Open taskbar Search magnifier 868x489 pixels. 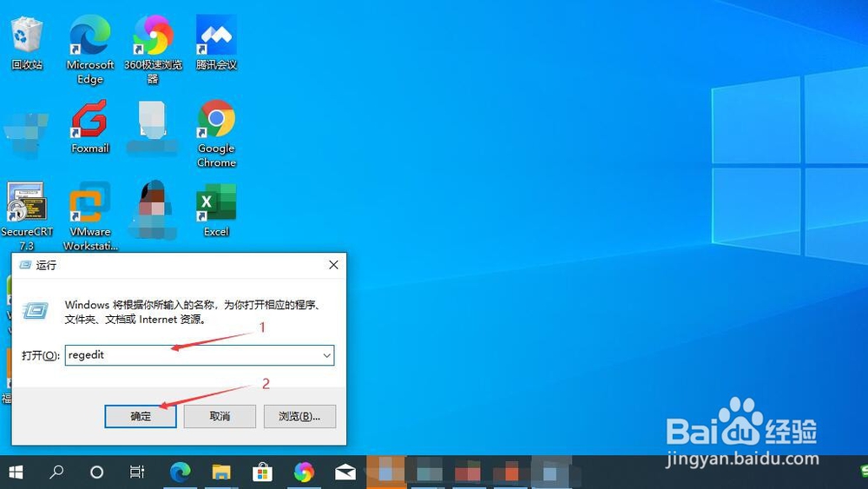point(56,472)
